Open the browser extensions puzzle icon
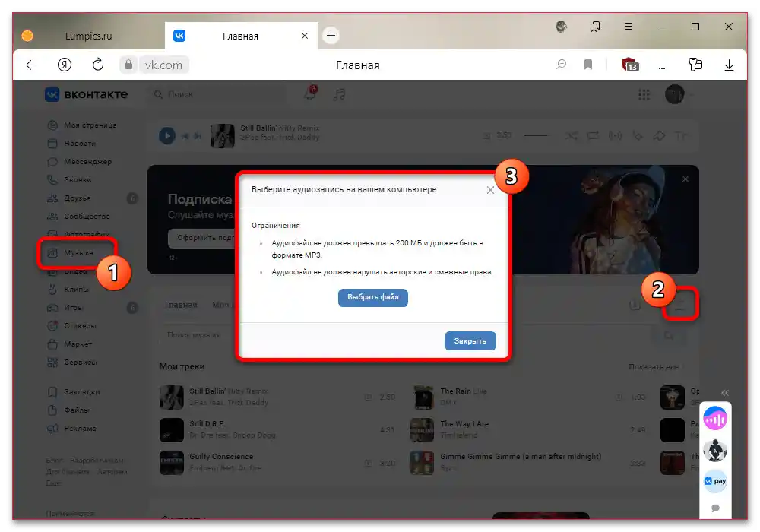The height and width of the screenshot is (532, 760). (695, 65)
